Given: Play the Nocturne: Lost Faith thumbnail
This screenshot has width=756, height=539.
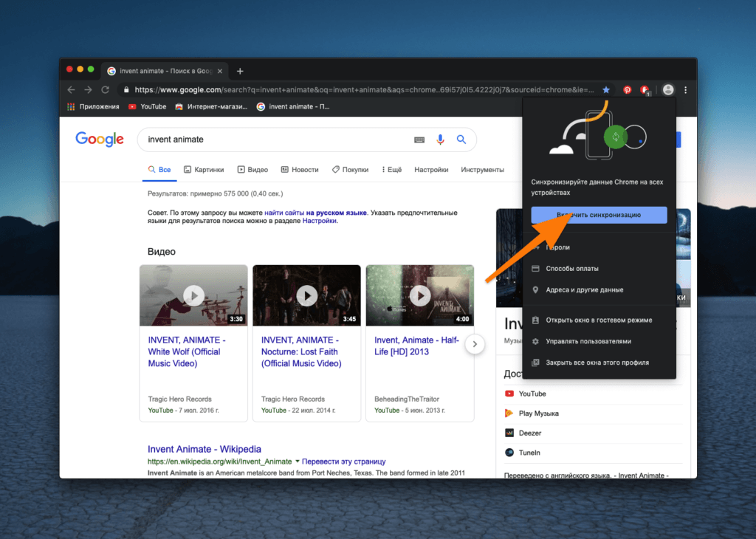Looking at the screenshot, I should coord(306,295).
